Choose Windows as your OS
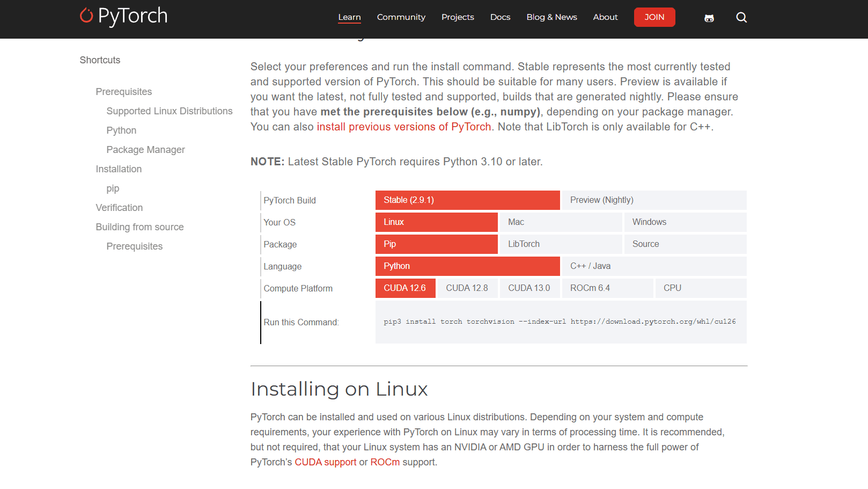Screen dimensions: 868x489 [x=686, y=222]
